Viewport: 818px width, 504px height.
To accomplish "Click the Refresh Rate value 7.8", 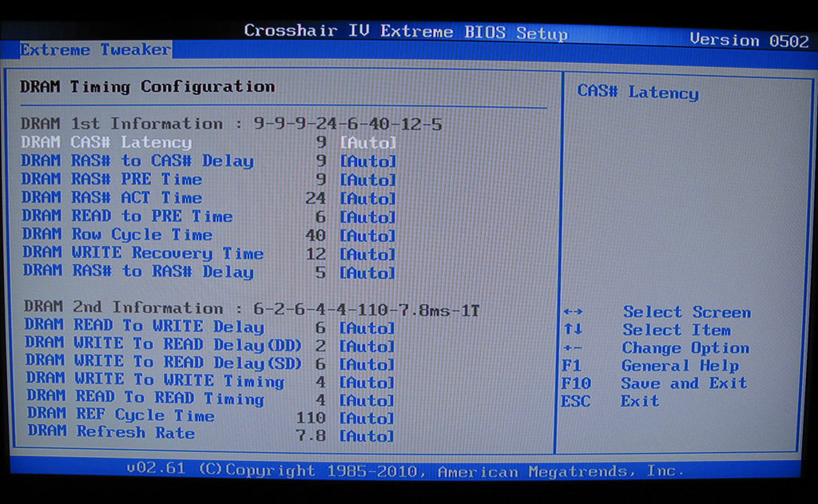I will tap(311, 435).
